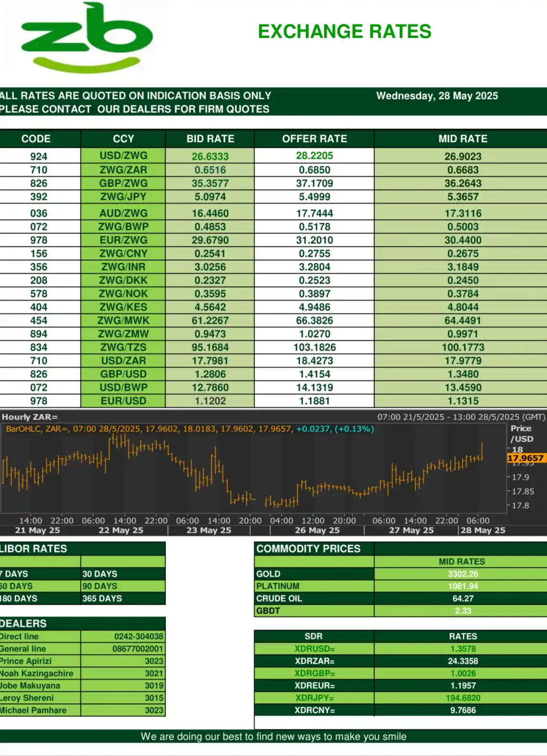The height and width of the screenshot is (756, 547).
Task: Click the PLATINUM commodity row label
Action: (314, 586)
